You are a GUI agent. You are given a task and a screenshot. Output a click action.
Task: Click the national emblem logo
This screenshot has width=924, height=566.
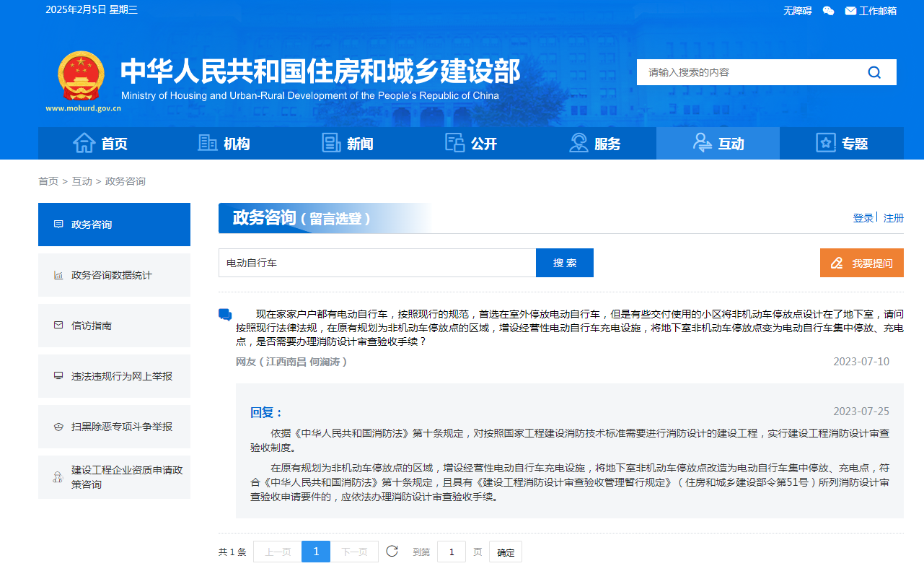point(82,77)
